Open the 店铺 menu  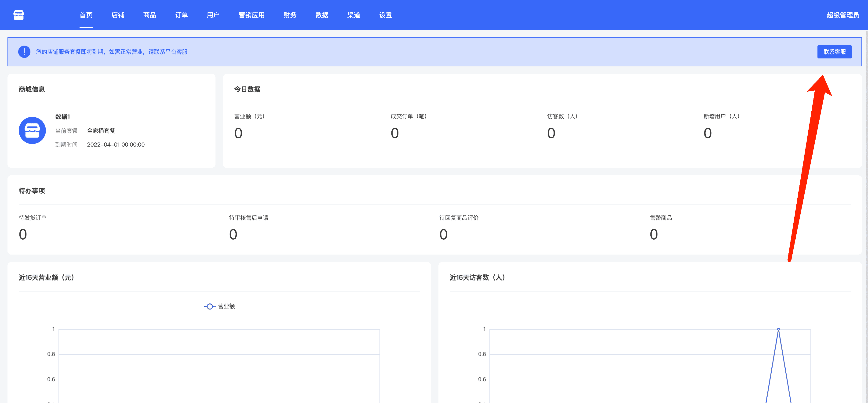[x=118, y=15]
